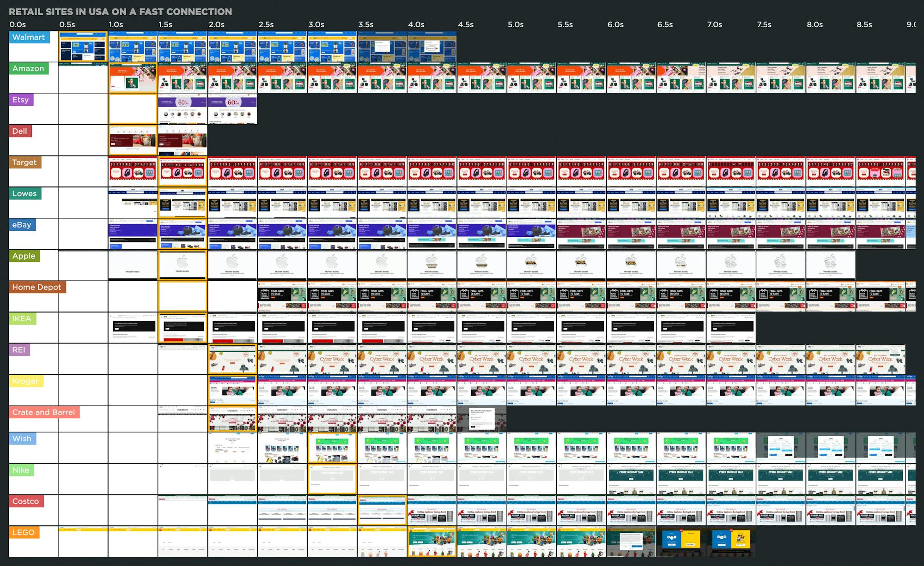Open Walmart's highlighted 0.5s filmstrip frame
Image resolution: width=924 pixels, height=566 pixels.
click(83, 47)
